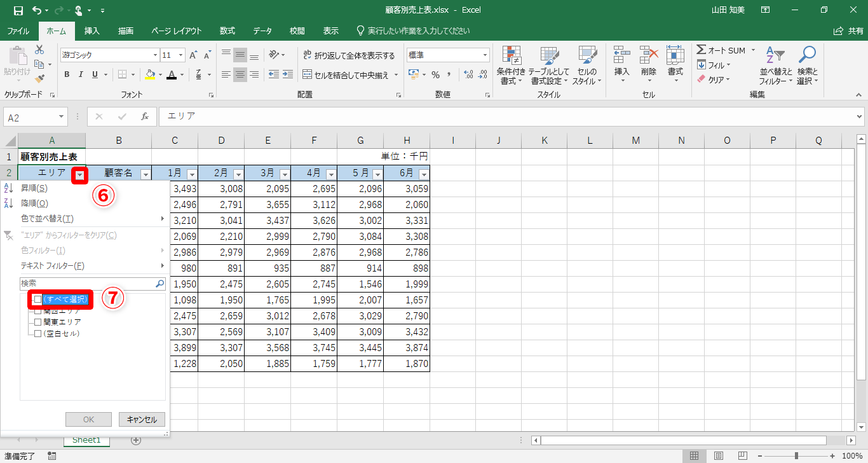Open the ファイル tab
Viewport: 868px width, 463px height.
coord(18,31)
